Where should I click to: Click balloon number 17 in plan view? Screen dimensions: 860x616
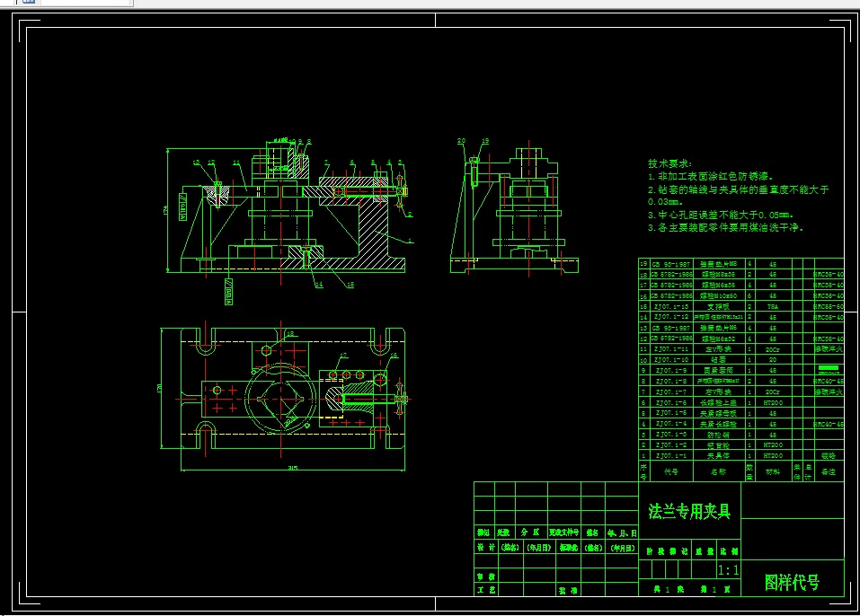[344, 356]
